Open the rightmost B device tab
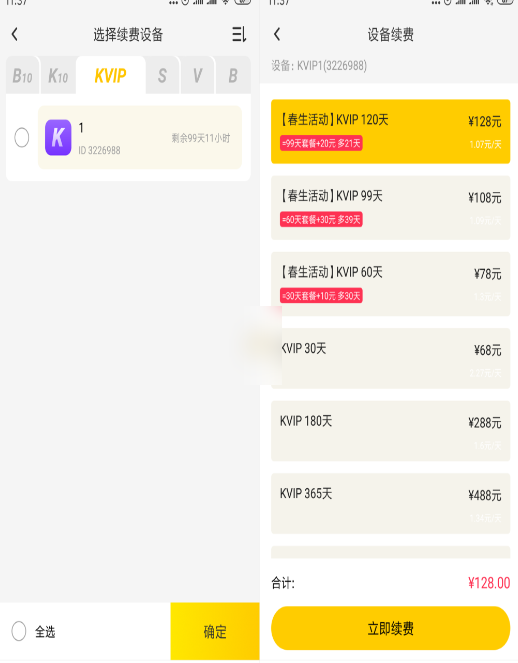The width and height of the screenshot is (518, 663). (x=233, y=76)
